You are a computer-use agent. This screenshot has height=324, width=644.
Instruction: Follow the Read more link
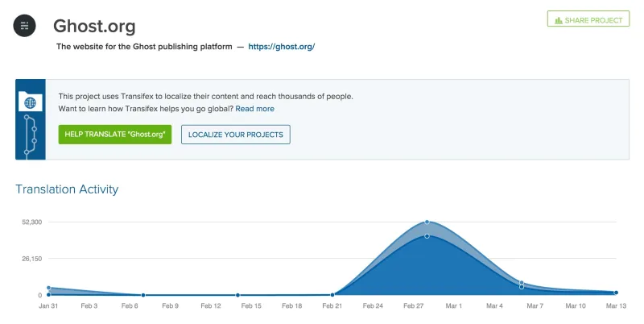point(254,109)
